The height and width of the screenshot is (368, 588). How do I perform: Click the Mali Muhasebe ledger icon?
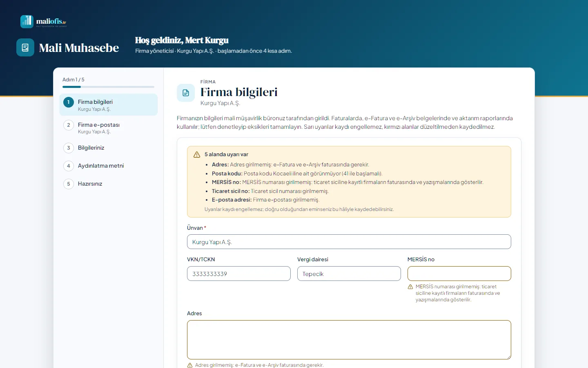click(x=25, y=47)
